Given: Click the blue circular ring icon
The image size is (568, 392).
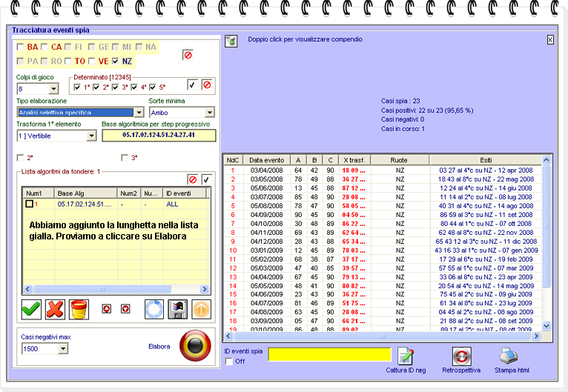Looking at the screenshot, I should (x=154, y=310).
